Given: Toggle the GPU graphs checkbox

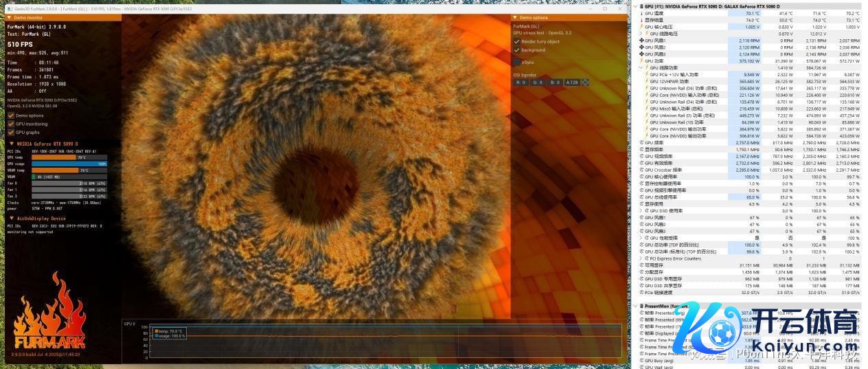Looking at the screenshot, I should [x=10, y=132].
